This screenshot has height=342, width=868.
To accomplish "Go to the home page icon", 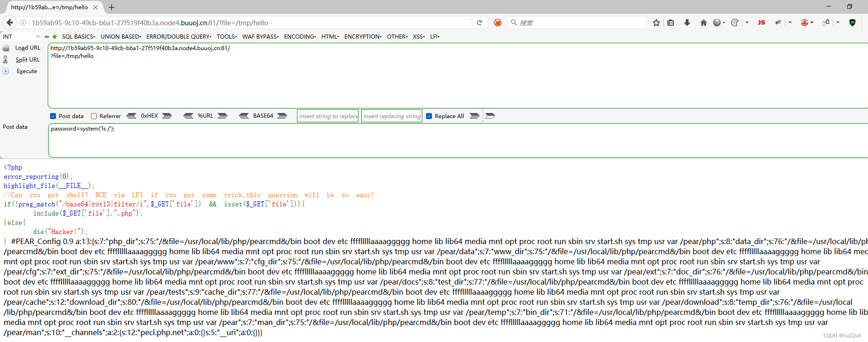I will click(x=703, y=23).
